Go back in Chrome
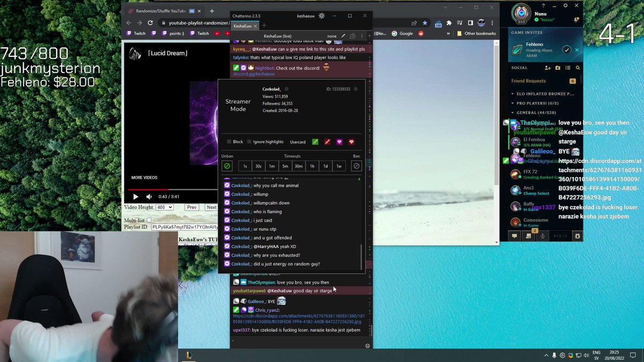The image size is (644, 362). [x=128, y=23]
